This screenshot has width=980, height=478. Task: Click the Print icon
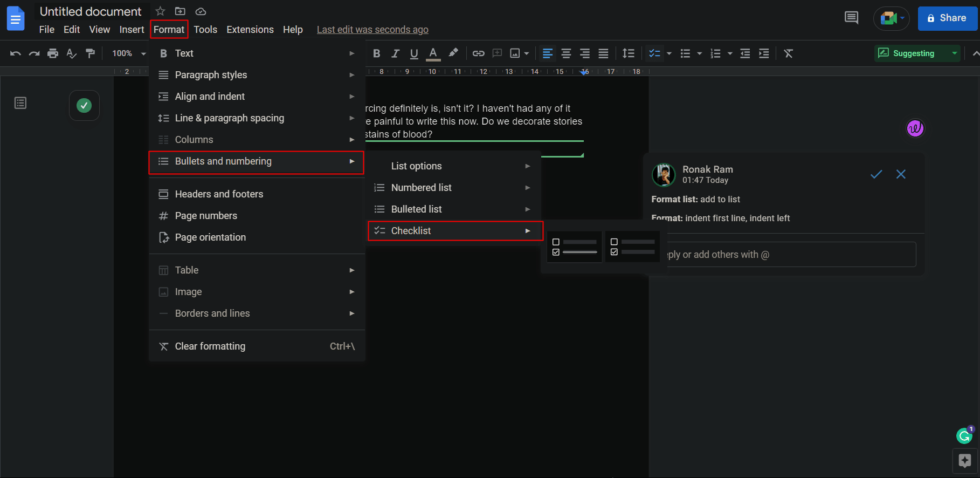(x=53, y=53)
